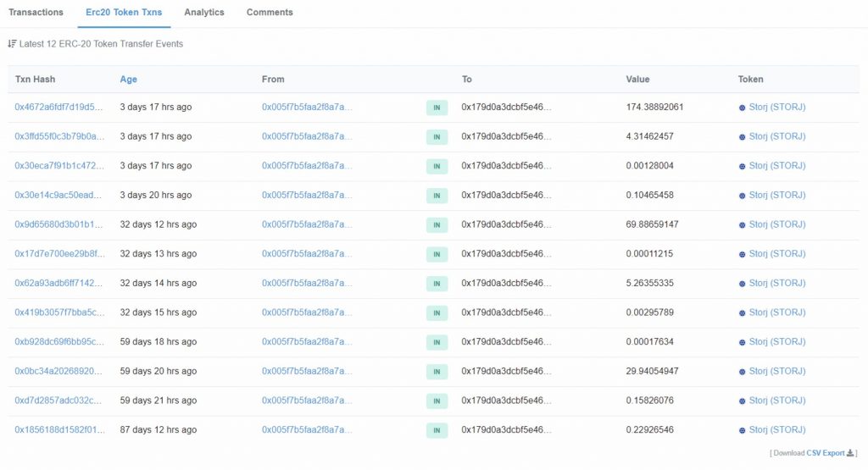Open Storj (STORJ) token link for 0.10465458
868x470 pixels.
click(776, 196)
